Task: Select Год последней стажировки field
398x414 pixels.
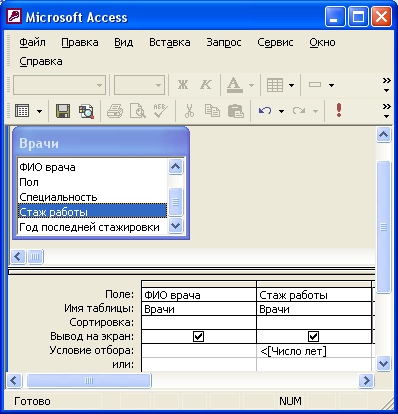Action: [92, 227]
